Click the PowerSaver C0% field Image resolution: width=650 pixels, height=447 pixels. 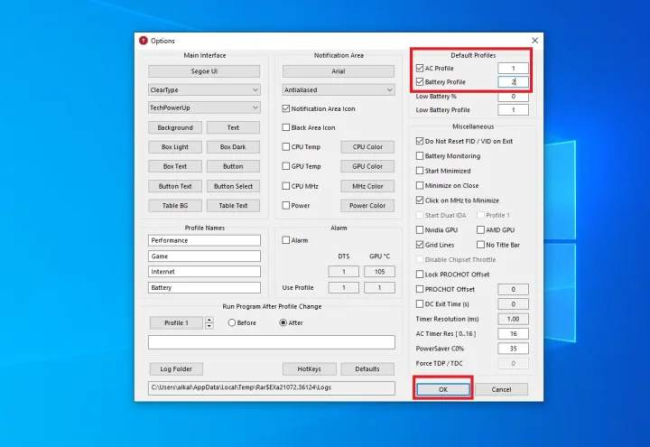513,349
